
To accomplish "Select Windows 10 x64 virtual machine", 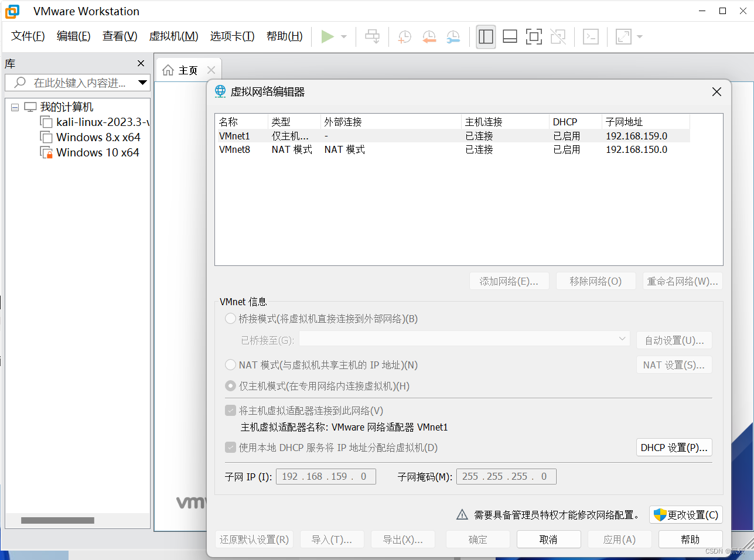I will 98,153.
